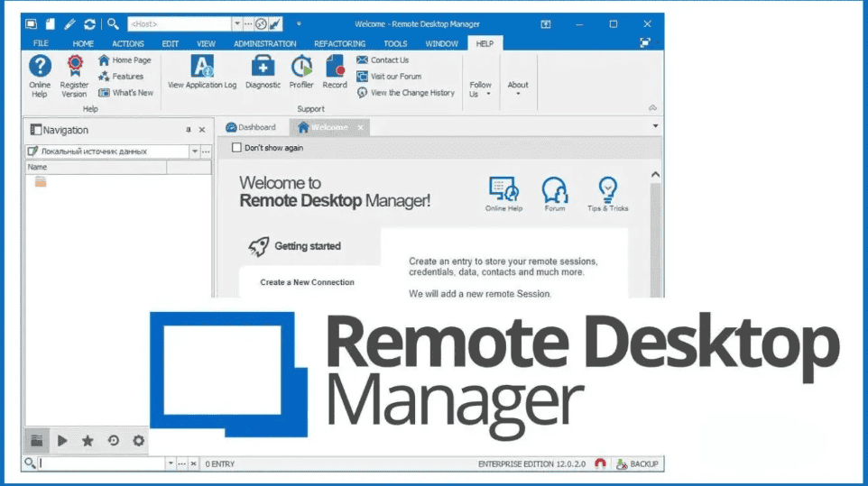Pin the Navigation panel
Screen dimensions: 868x486
pyautogui.click(x=189, y=130)
